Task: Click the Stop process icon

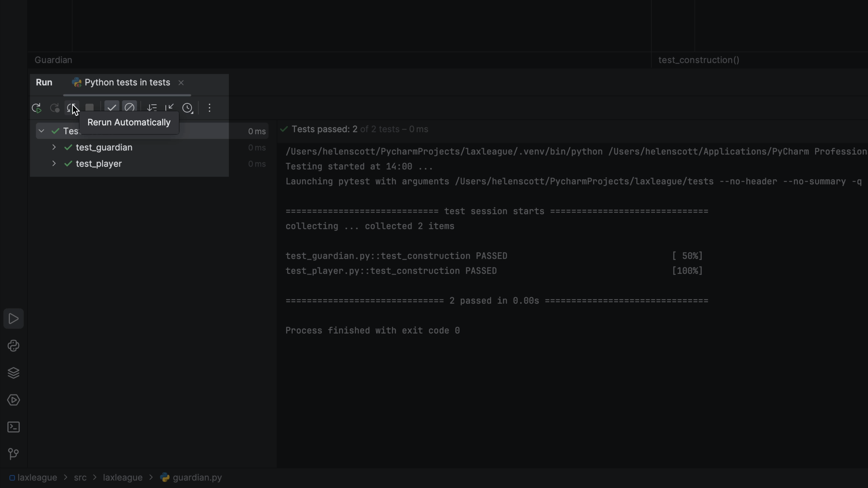Action: [x=90, y=108]
